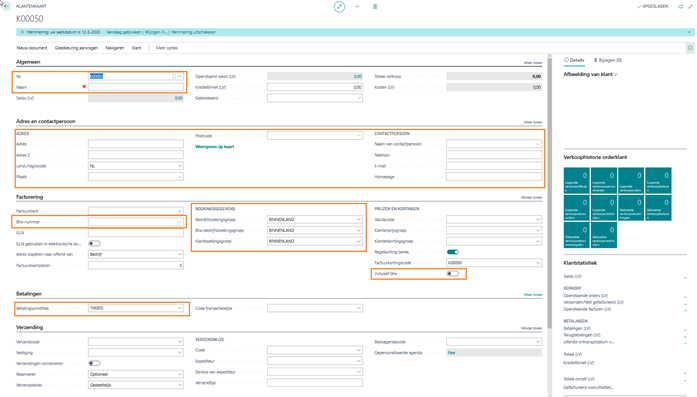Screen dimensions: 697x397
Task: Click the trash can delete icon
Action: (375, 7)
